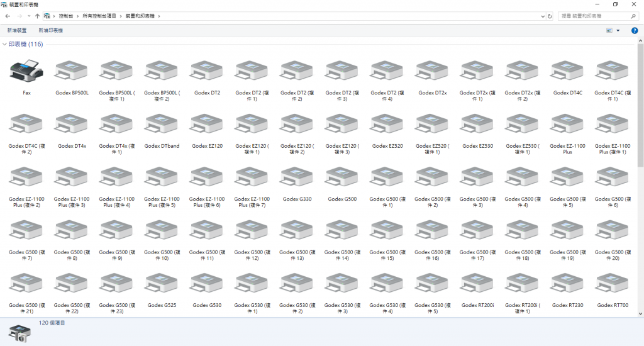This screenshot has height=346, width=644.
Task: Select the Godex DT2 printer icon
Action: pos(207,70)
